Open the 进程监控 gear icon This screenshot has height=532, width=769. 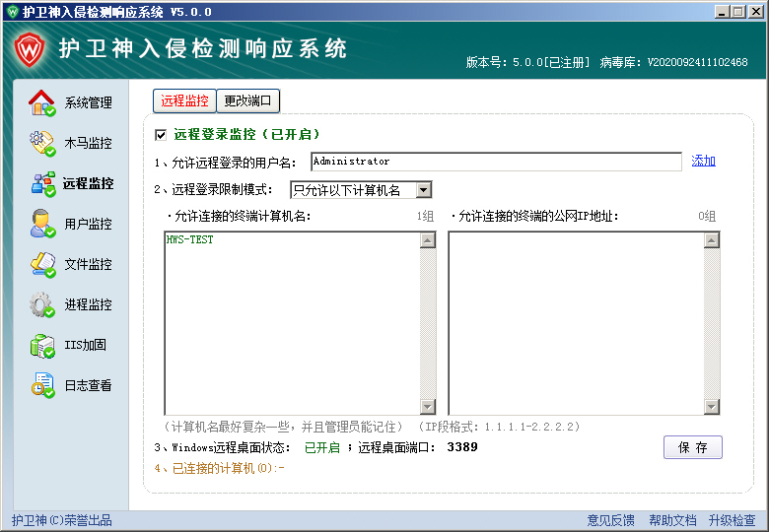pyautogui.click(x=42, y=304)
